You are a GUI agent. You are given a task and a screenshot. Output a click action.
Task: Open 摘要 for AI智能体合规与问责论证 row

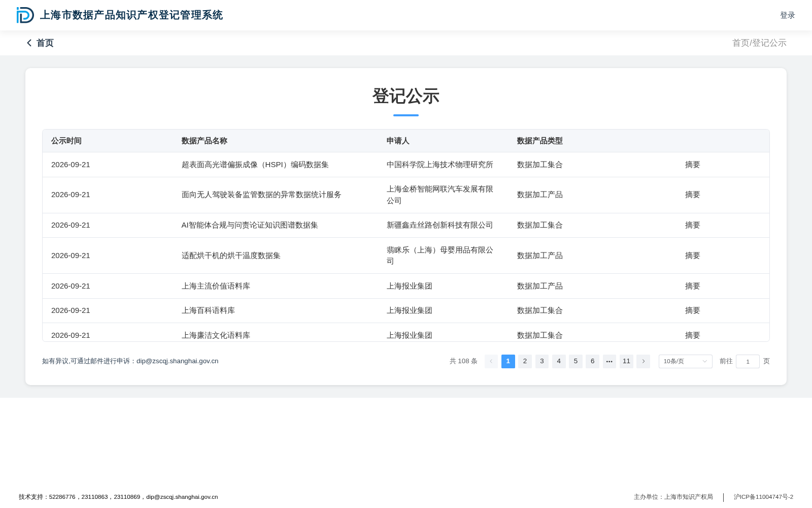click(x=693, y=225)
